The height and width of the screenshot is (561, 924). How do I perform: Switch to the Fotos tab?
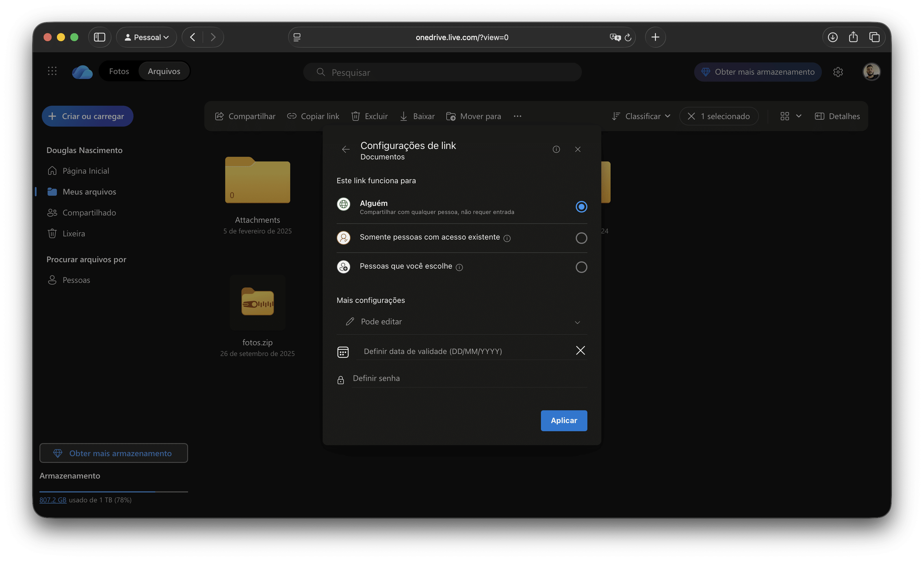[119, 71]
